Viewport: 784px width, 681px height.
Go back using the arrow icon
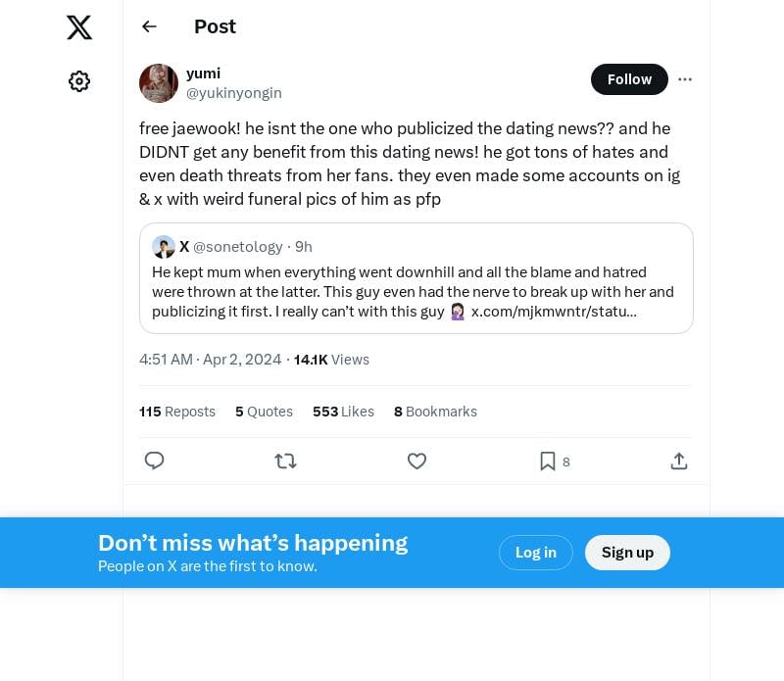[149, 26]
